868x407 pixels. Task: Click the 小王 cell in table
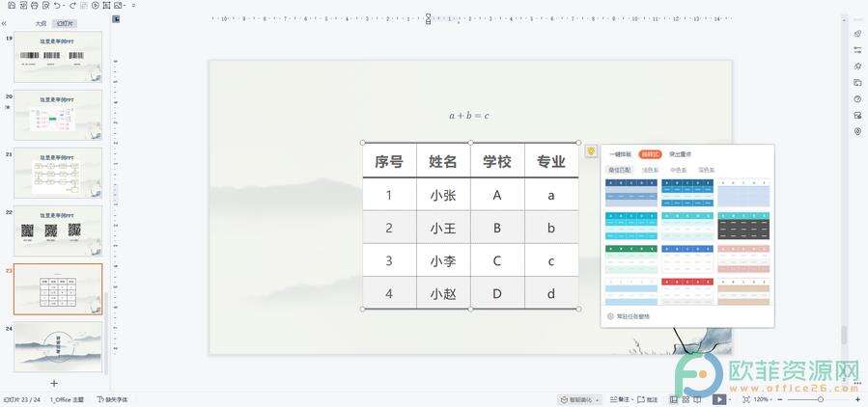tap(443, 228)
